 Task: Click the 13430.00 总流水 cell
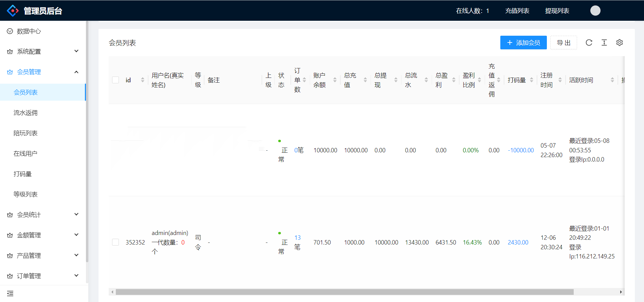(417, 242)
